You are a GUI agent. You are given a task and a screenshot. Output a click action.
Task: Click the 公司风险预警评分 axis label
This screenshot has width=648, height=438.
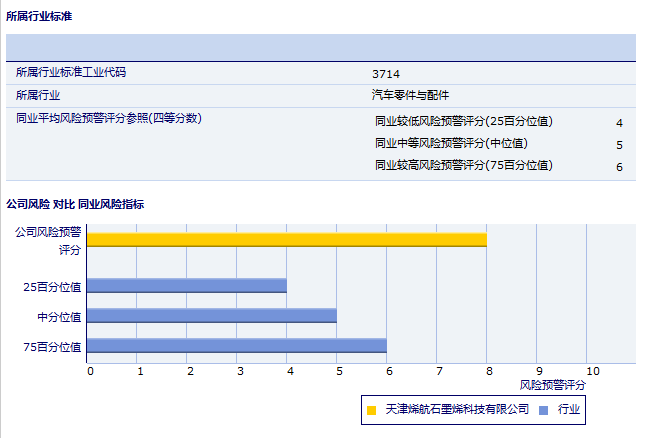[x=48, y=241]
